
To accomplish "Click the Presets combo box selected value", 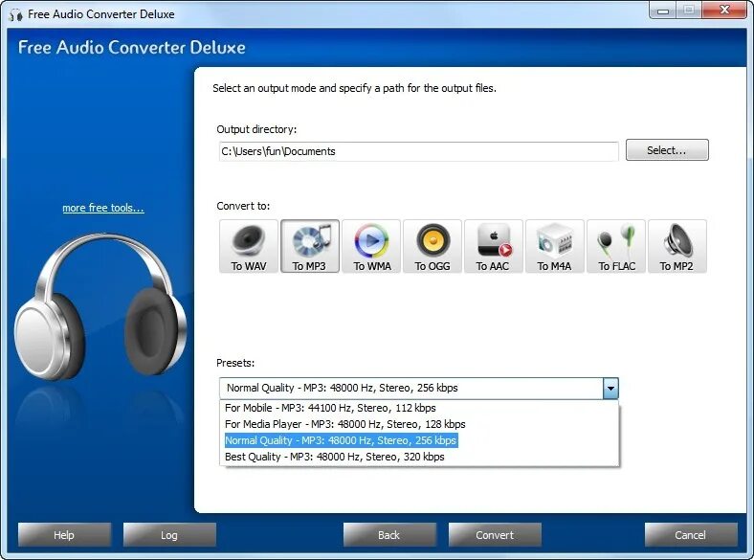I will point(411,389).
